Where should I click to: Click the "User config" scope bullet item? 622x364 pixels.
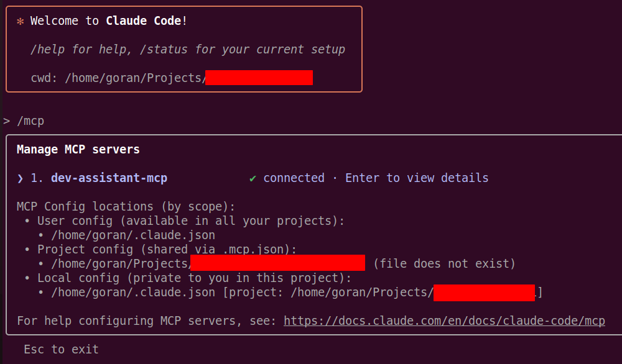coord(190,221)
